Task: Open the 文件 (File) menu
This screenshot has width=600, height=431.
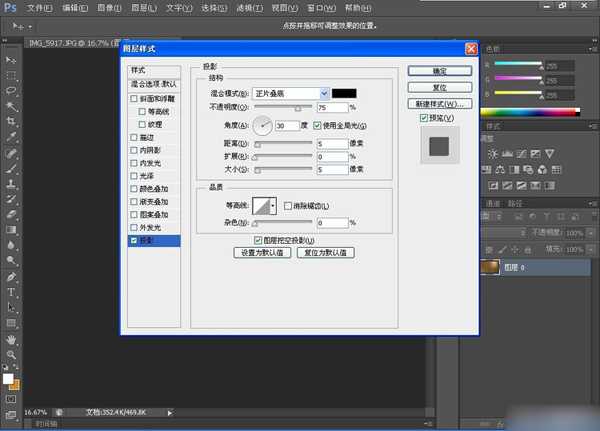Action: click(x=40, y=7)
